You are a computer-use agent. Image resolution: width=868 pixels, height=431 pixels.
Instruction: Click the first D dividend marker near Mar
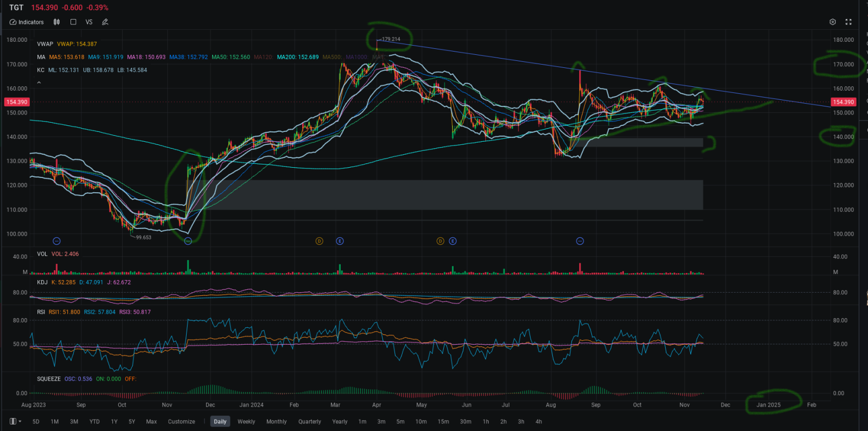(x=320, y=241)
